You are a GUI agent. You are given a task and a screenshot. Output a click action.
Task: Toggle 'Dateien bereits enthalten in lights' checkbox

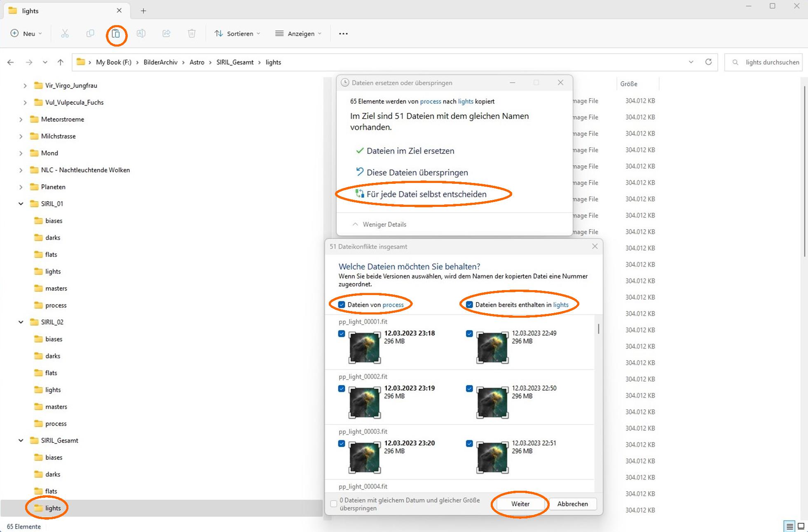(469, 305)
